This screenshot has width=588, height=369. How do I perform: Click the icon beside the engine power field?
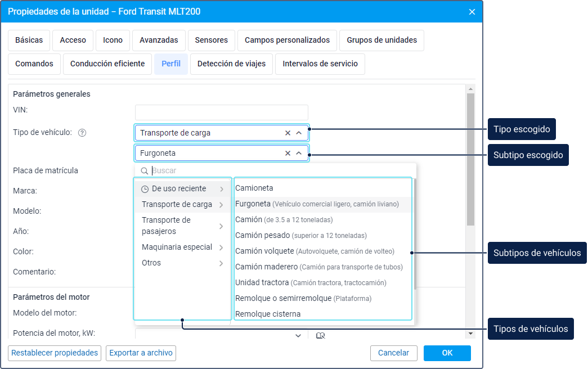(321, 336)
